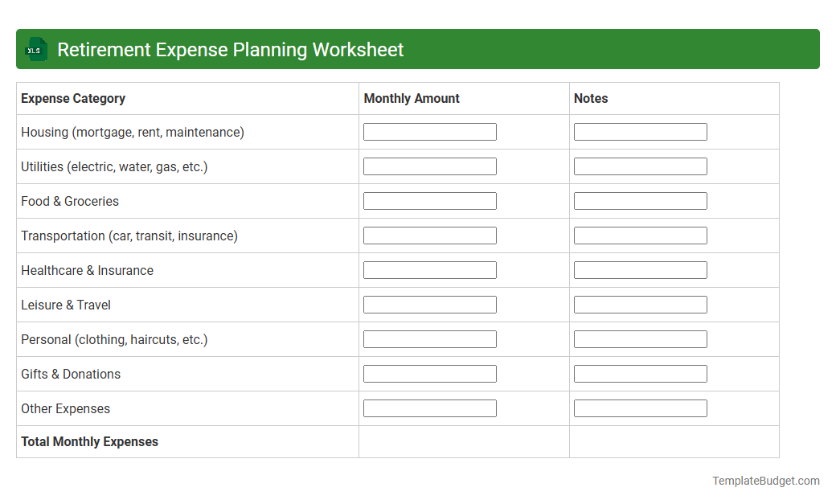The height and width of the screenshot is (504, 836).
Task: Select the Expense Category column header
Action: 72,98
